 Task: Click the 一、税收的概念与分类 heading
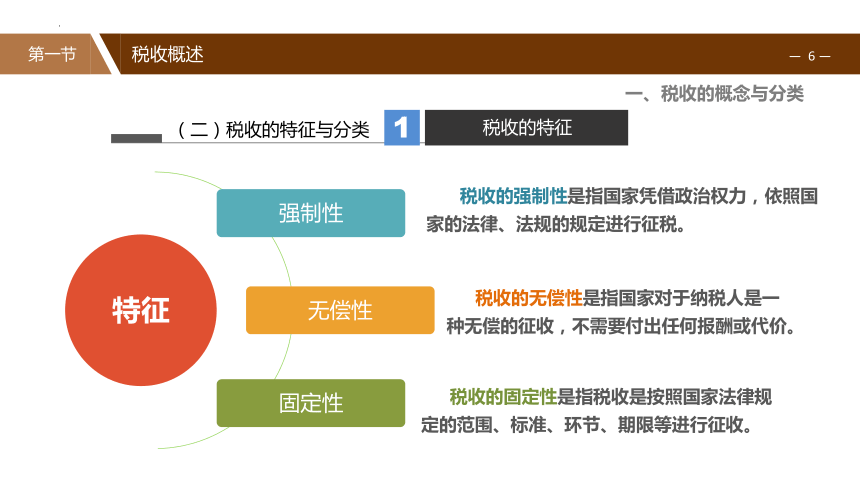coord(714,94)
